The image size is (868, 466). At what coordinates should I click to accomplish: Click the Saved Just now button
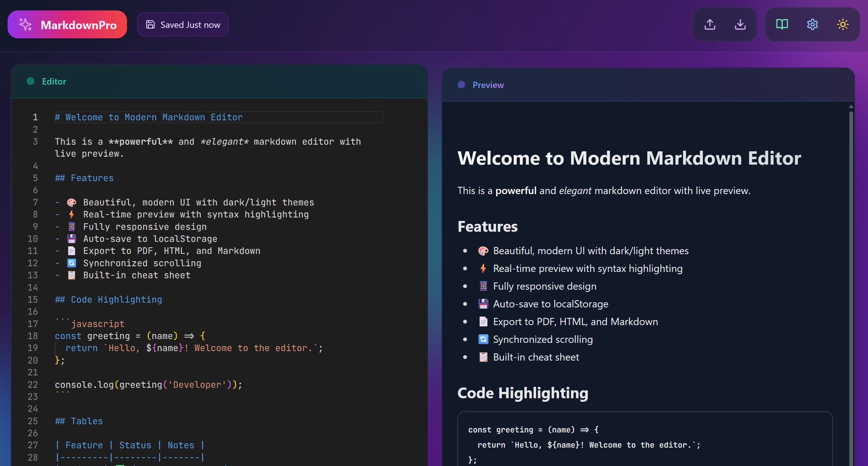(x=183, y=24)
